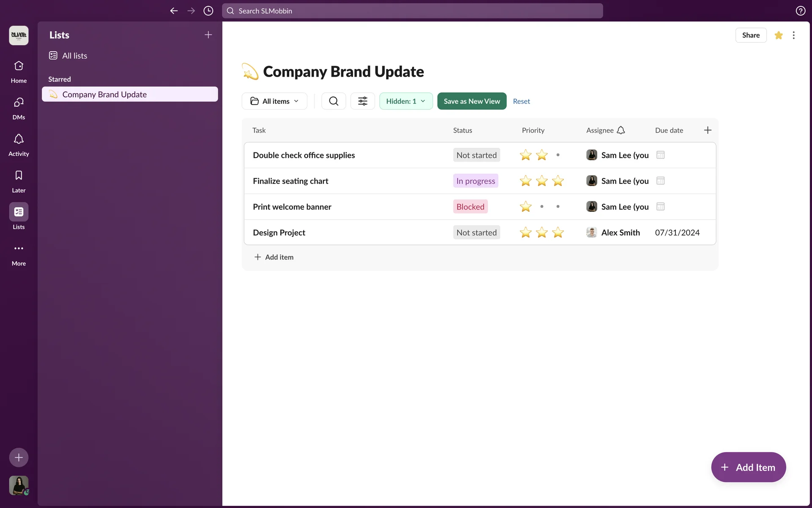Set Print welcome banner priority to three stars
The width and height of the screenshot is (812, 508).
pos(558,207)
